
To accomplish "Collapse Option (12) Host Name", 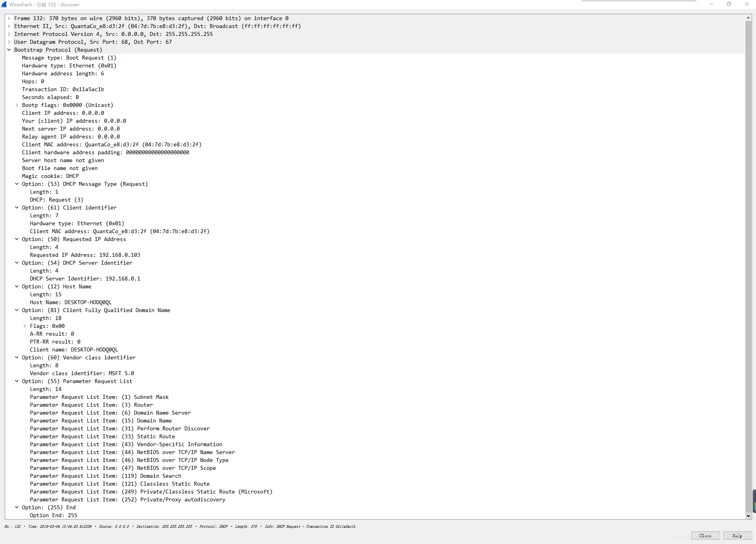I will click(17, 286).
